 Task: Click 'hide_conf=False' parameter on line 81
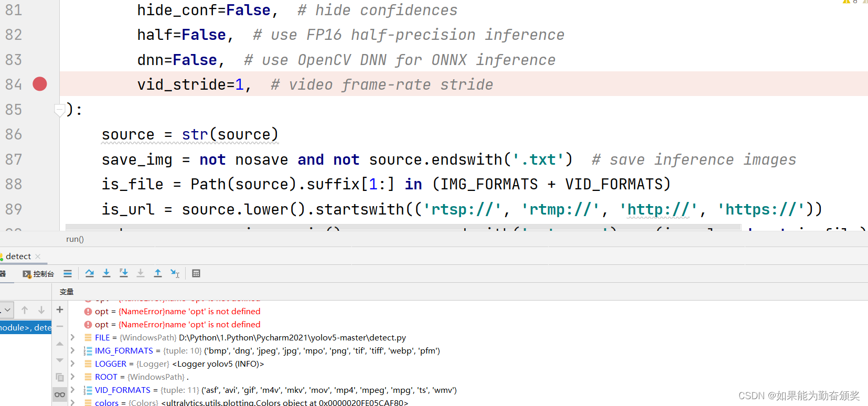pyautogui.click(x=204, y=10)
